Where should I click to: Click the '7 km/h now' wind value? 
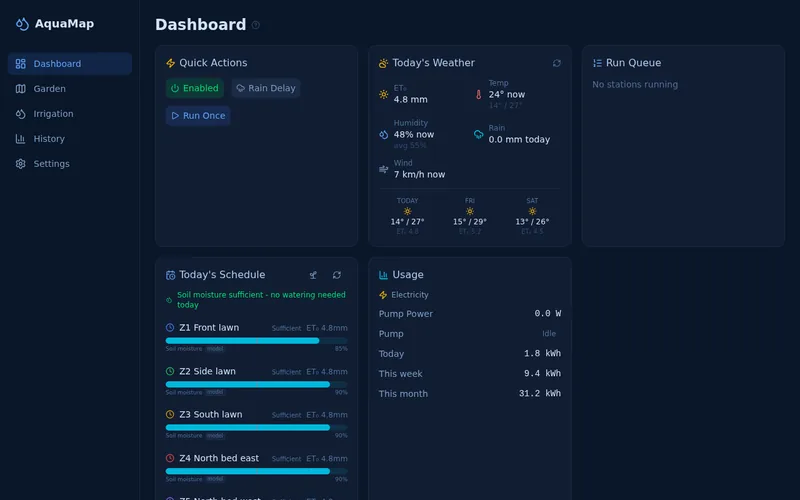[x=419, y=174]
